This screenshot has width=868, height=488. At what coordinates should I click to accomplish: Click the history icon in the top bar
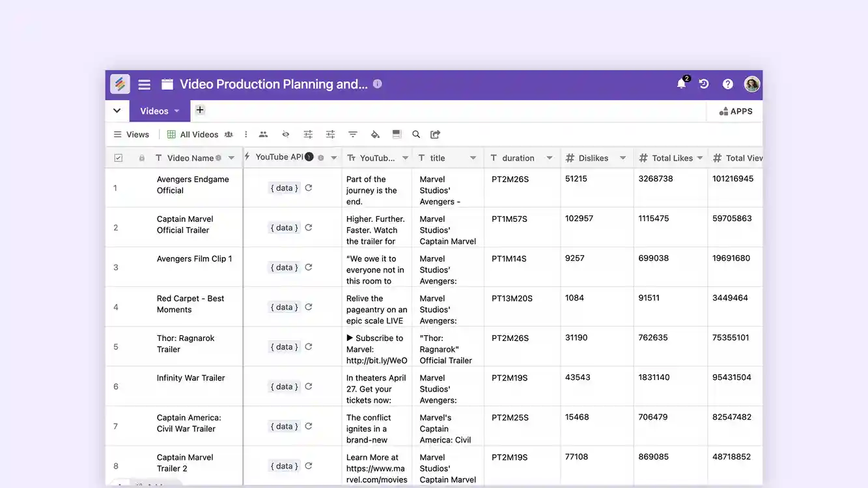point(704,84)
